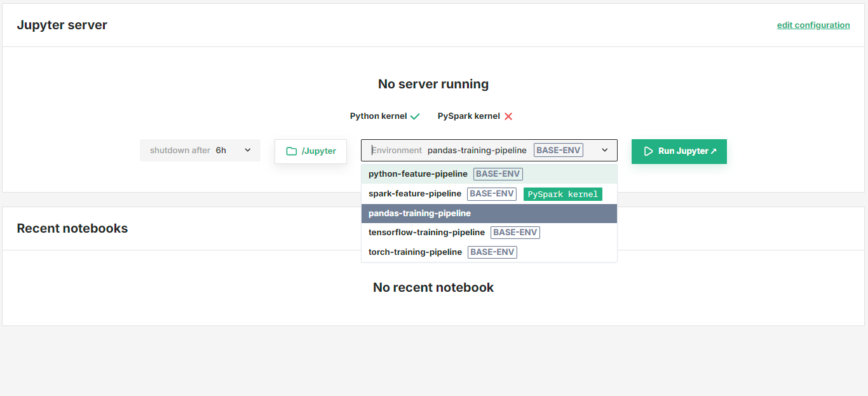Open the /Jupyter directory path button
The height and width of the screenshot is (396, 868).
pos(310,151)
